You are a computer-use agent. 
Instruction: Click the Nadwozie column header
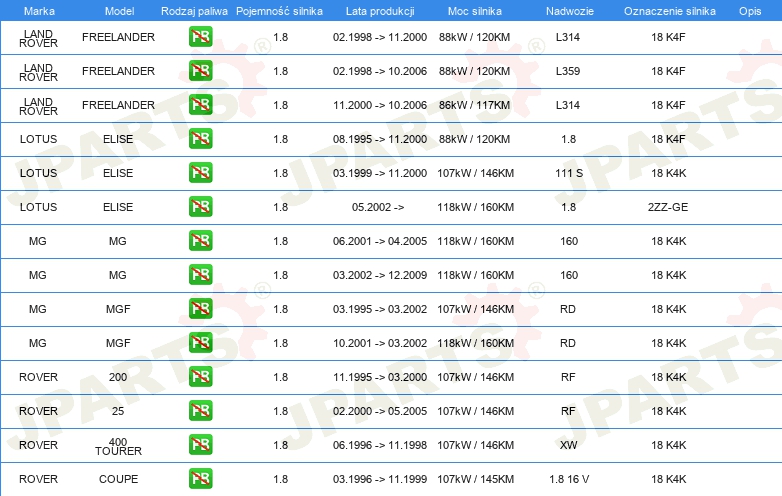click(x=568, y=10)
